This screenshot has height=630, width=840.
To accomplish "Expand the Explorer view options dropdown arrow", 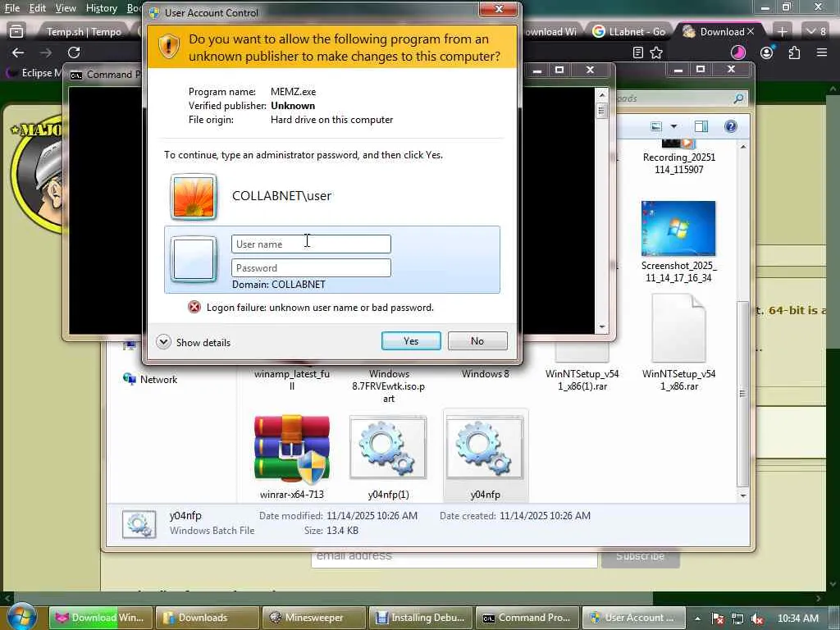I will (x=674, y=126).
